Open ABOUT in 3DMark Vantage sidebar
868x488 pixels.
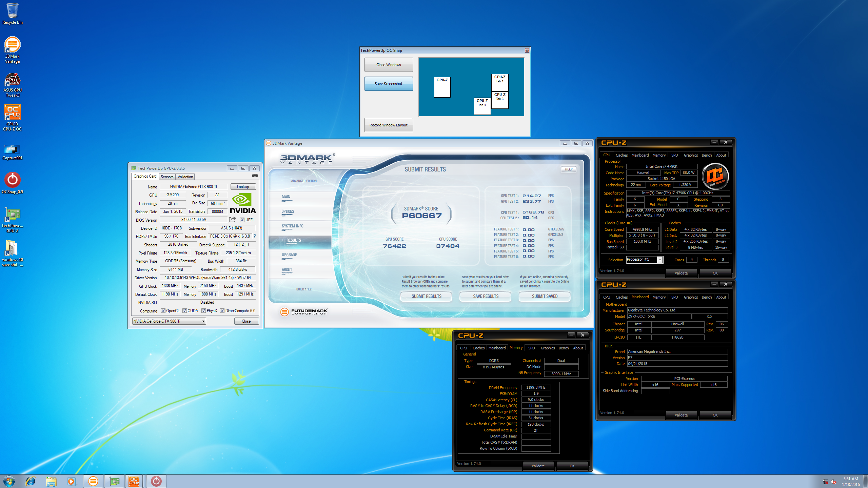tap(287, 270)
